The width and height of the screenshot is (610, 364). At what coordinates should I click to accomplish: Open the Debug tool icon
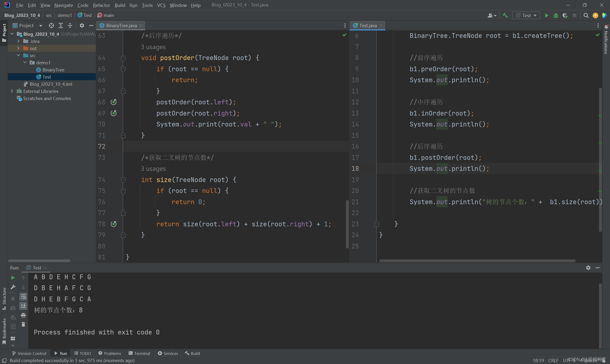[556, 15]
